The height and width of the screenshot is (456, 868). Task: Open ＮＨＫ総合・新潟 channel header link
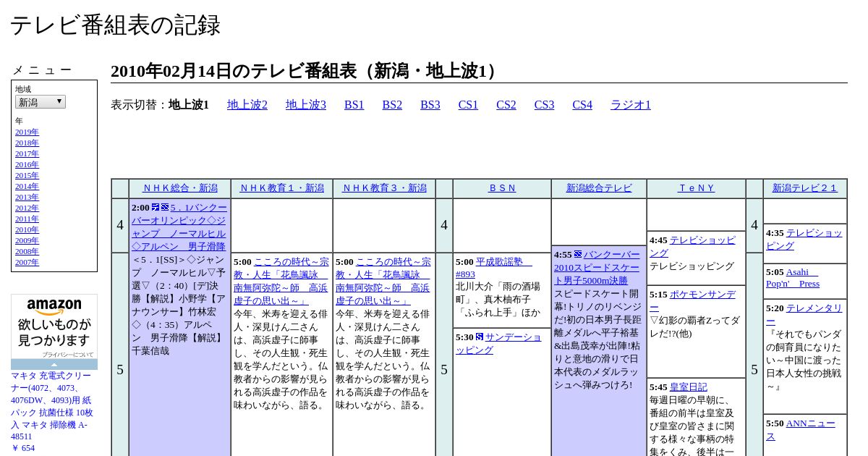tap(180, 188)
